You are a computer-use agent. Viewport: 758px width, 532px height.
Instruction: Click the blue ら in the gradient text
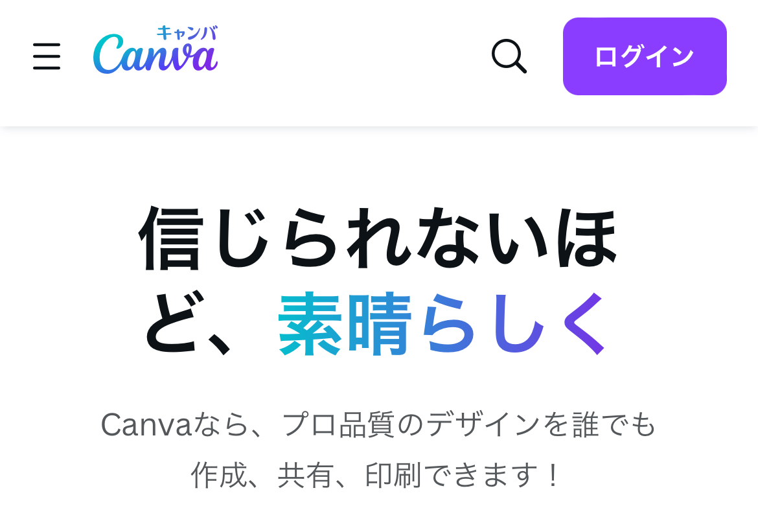pyautogui.click(x=448, y=323)
